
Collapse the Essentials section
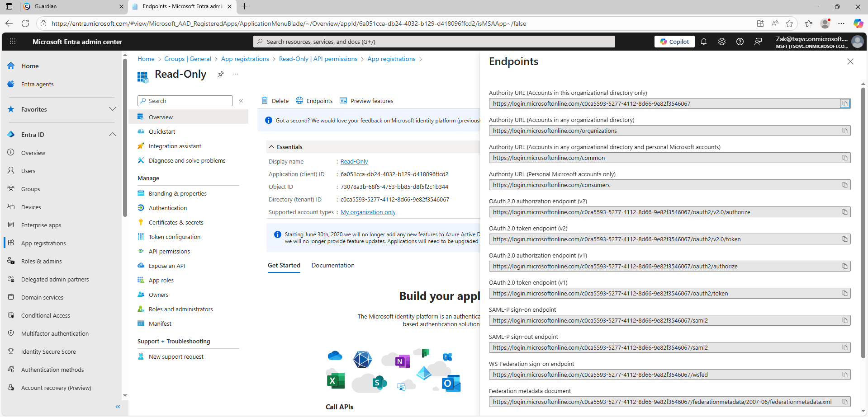271,147
